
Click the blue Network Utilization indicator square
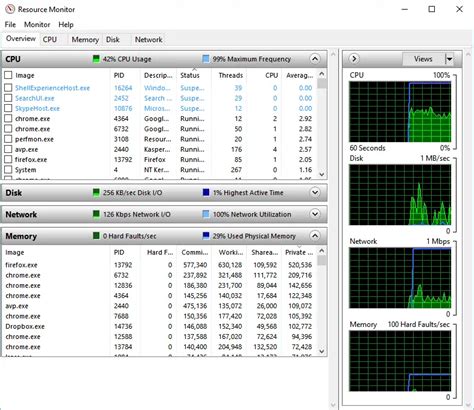click(x=206, y=214)
